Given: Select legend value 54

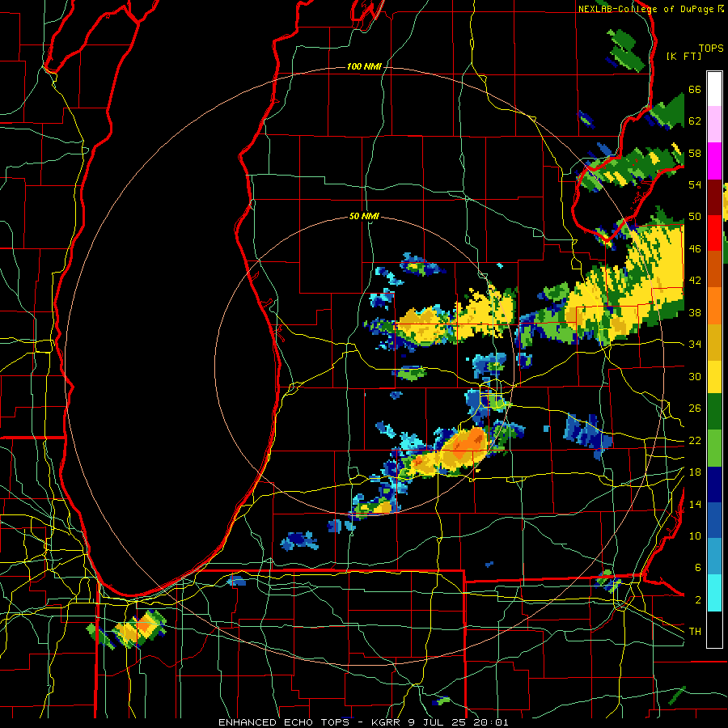Looking at the screenshot, I should coord(695,184).
